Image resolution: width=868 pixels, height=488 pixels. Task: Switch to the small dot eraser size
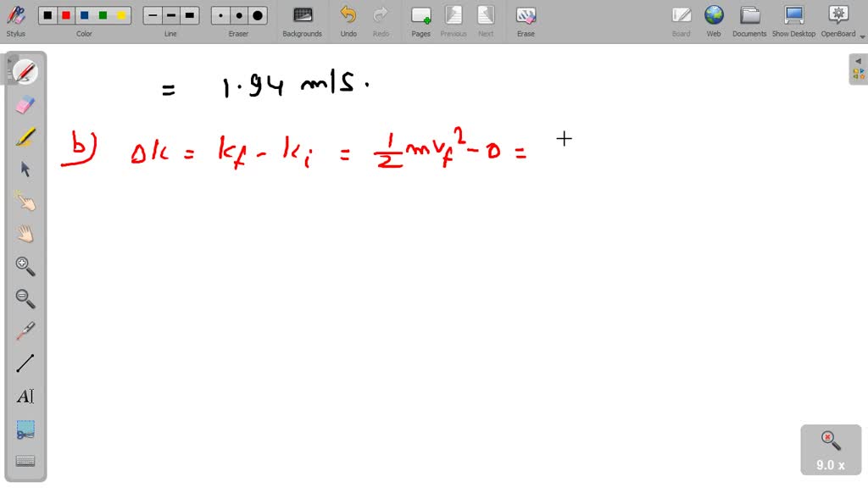219,14
